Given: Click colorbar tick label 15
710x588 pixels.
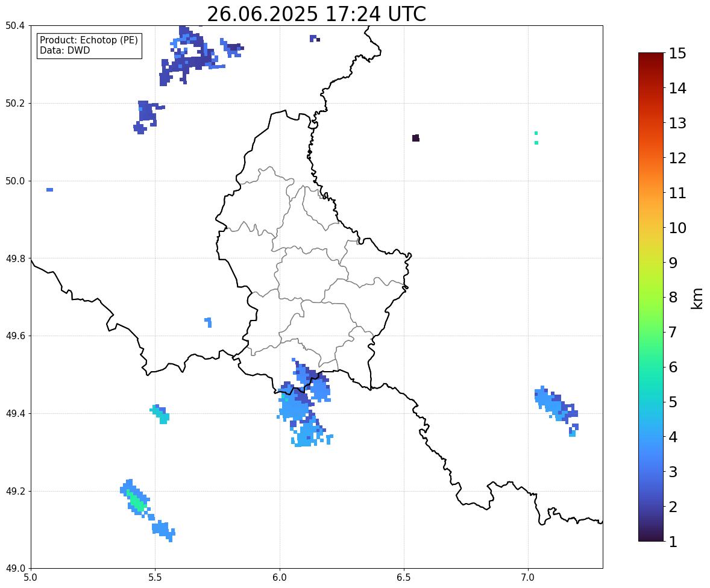Looking at the screenshot, I should (677, 54).
